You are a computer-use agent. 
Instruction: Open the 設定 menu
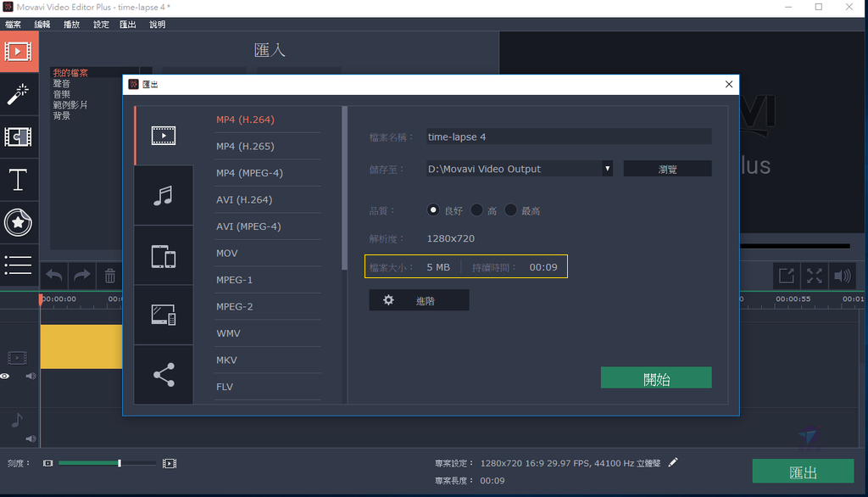101,25
